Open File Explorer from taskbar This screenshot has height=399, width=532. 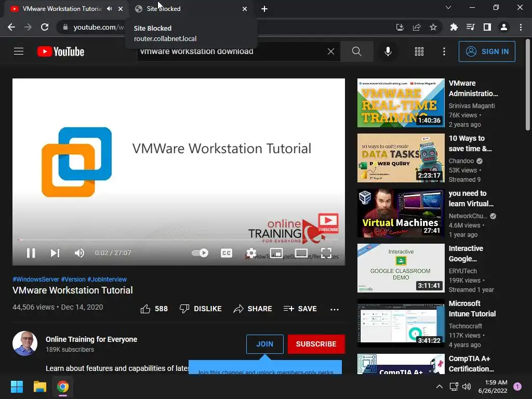pos(39,387)
